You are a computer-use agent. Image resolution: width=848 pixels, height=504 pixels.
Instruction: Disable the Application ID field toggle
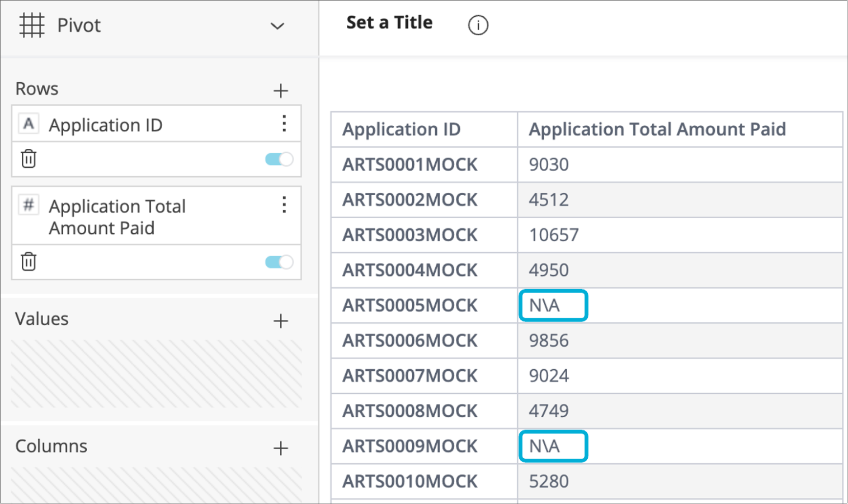(279, 159)
